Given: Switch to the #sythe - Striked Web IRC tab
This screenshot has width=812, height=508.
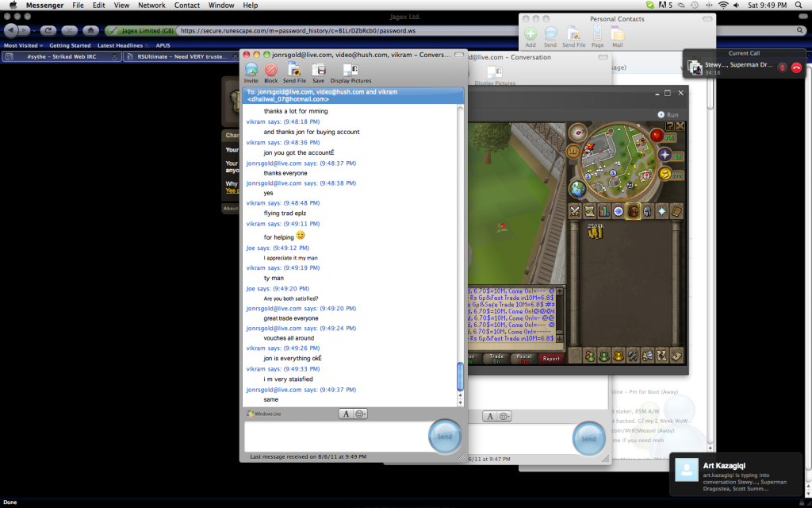Looking at the screenshot, I should pos(61,56).
